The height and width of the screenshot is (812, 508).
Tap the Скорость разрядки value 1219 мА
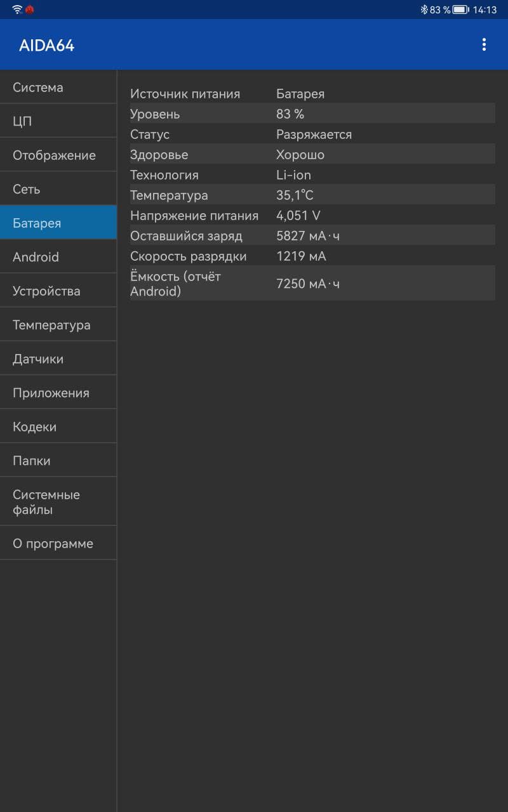pos(301,256)
